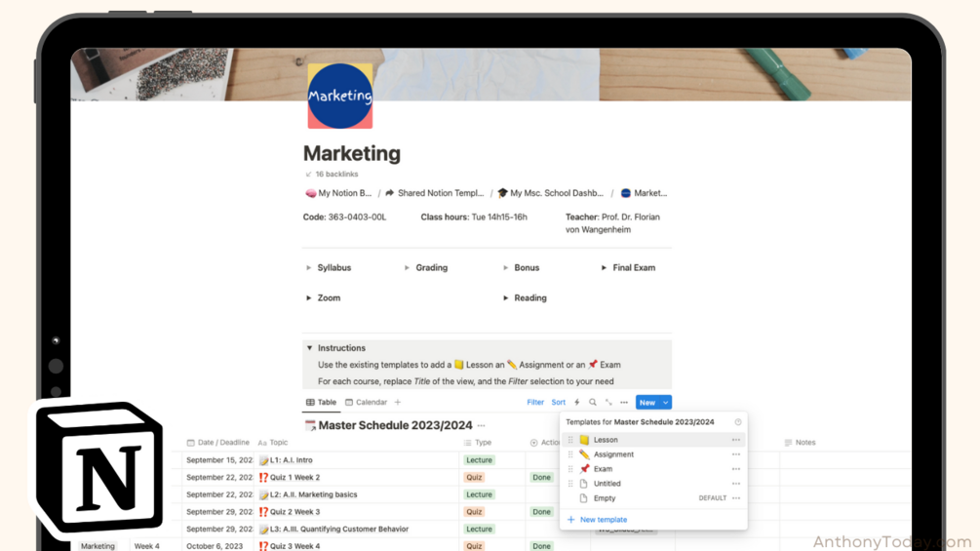Image resolution: width=980 pixels, height=551 pixels.
Task: Expand the Zoom toggle
Action: coord(309,298)
